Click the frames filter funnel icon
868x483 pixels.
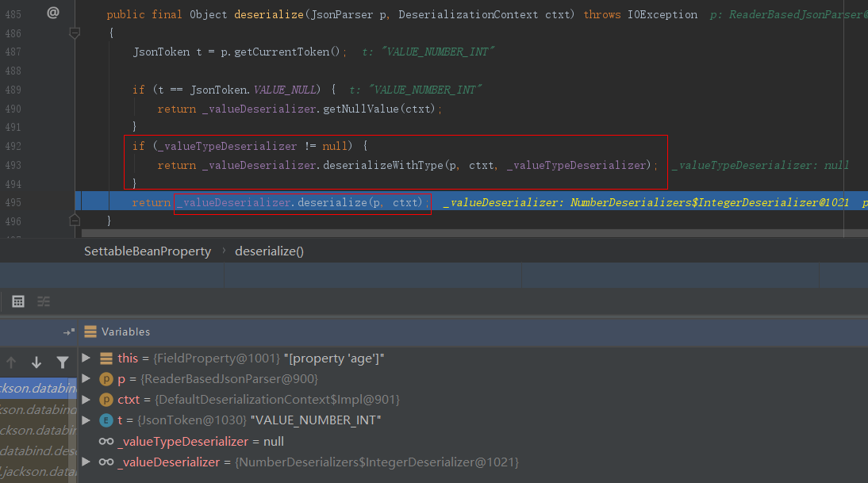coord(63,362)
